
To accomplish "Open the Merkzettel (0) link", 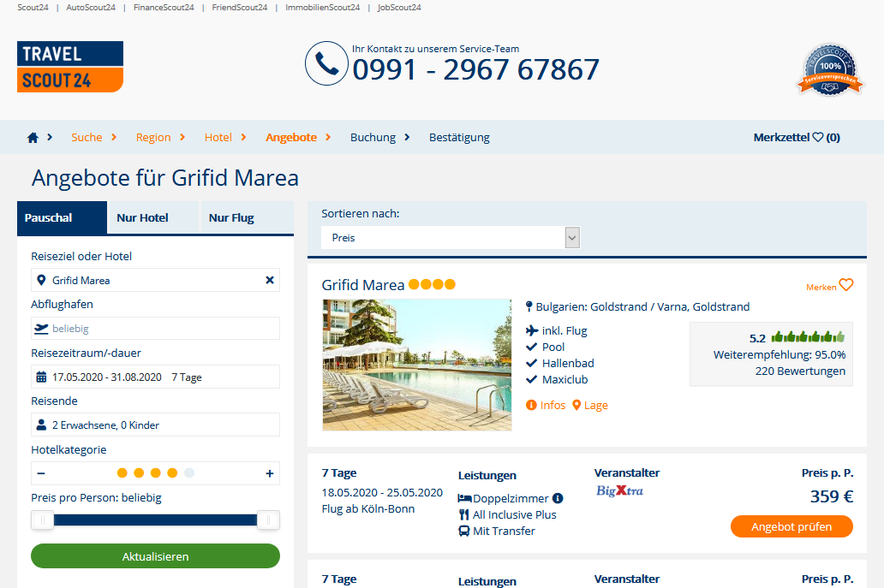I will click(797, 138).
